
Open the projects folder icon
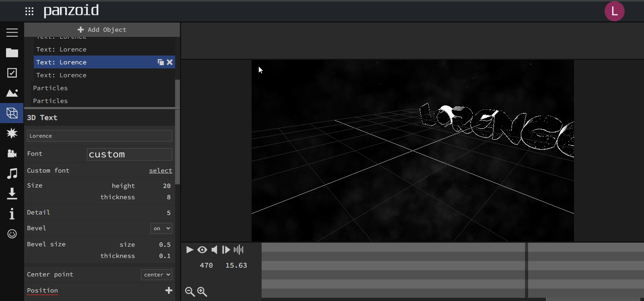[x=12, y=53]
